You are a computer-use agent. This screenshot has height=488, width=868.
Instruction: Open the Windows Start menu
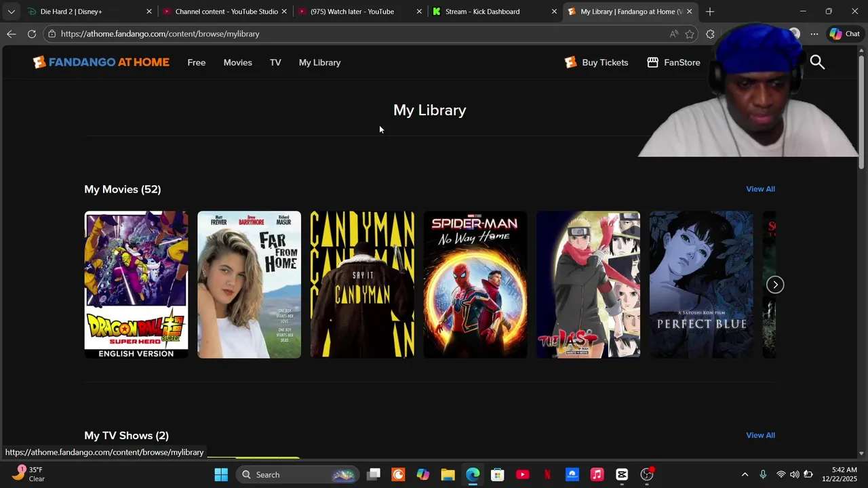[221, 474]
